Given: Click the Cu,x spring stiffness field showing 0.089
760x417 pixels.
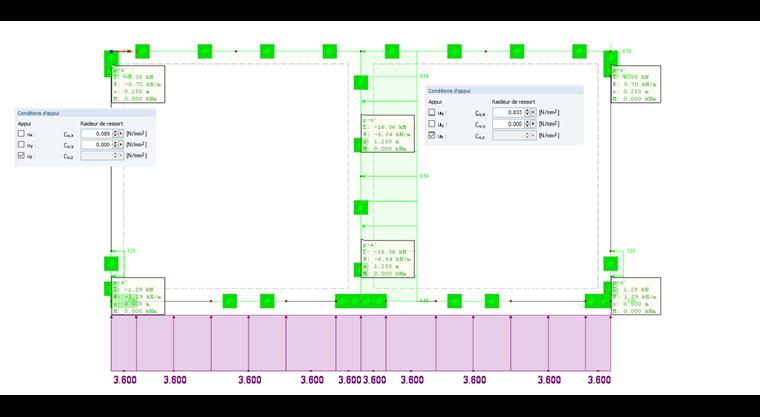Looking at the screenshot, I should [x=96, y=134].
